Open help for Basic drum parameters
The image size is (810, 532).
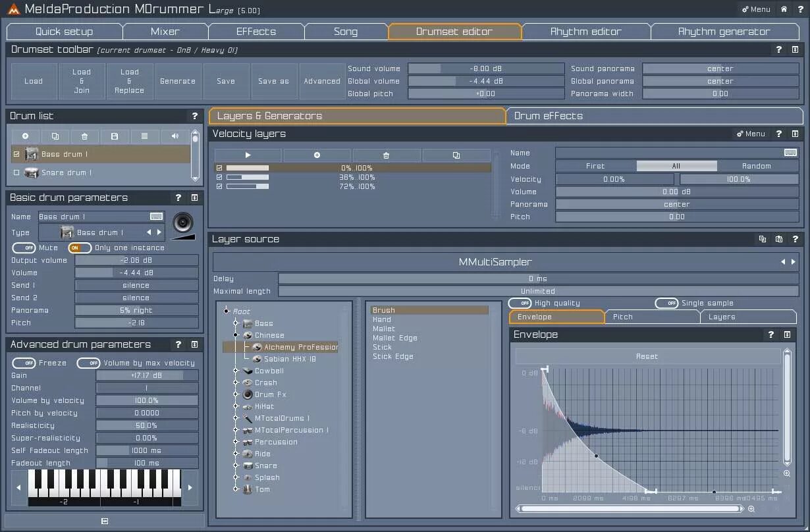pos(178,198)
